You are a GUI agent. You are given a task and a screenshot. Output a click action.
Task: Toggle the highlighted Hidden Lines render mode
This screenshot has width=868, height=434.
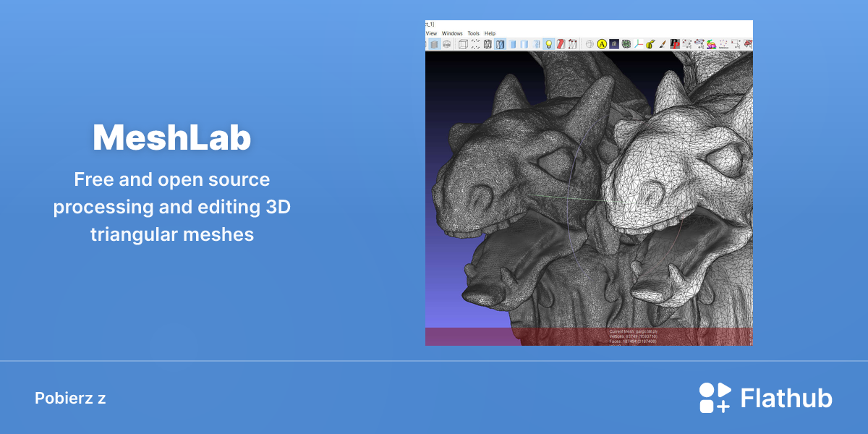coord(500,44)
